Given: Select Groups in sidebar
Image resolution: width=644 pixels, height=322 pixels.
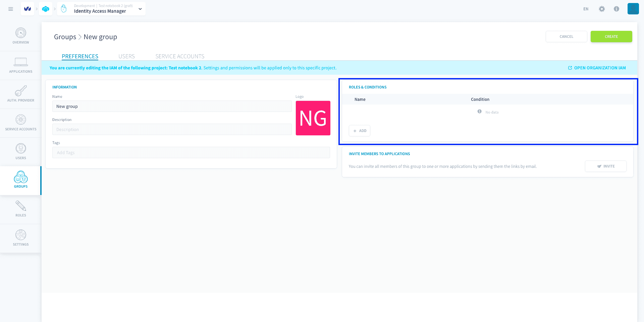Looking at the screenshot, I should pos(21,180).
